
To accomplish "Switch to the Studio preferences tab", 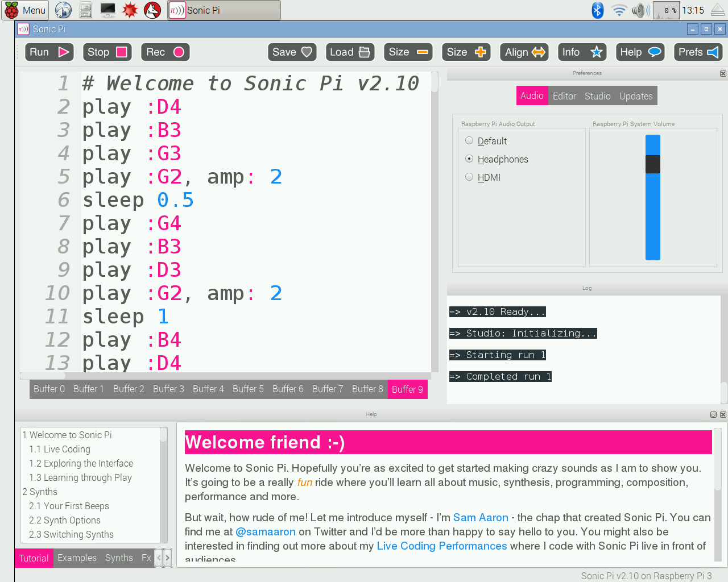I will click(x=598, y=96).
